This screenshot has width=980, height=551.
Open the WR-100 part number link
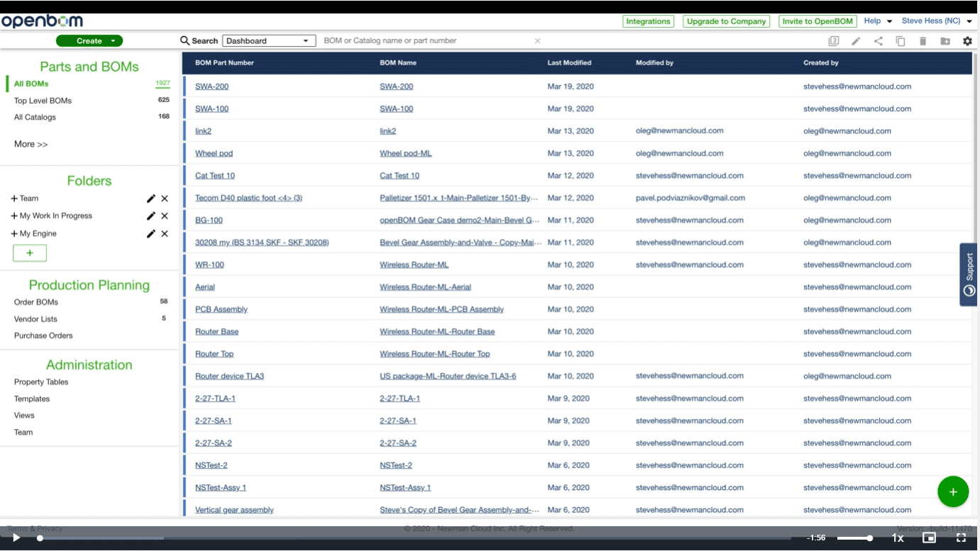[x=209, y=265]
